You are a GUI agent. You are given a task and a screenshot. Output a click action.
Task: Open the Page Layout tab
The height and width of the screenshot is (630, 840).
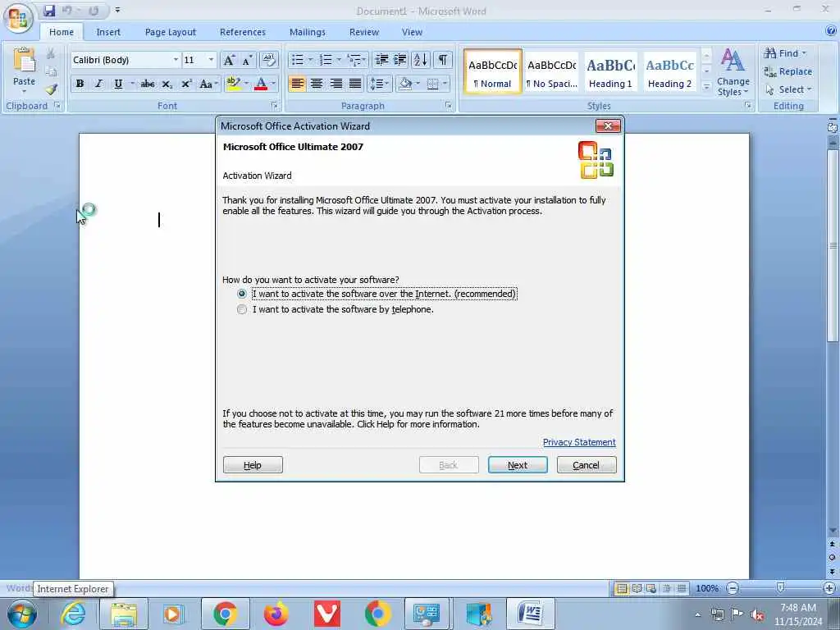171,32
